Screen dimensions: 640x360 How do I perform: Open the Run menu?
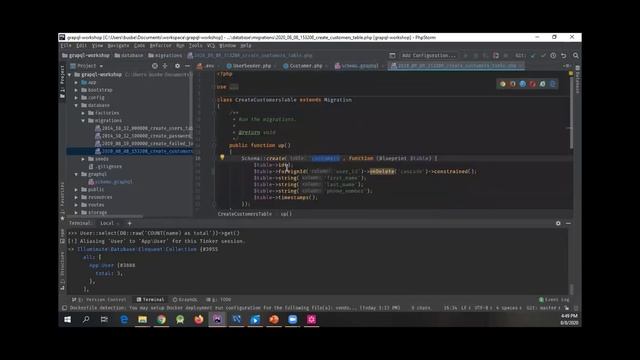(x=180, y=46)
